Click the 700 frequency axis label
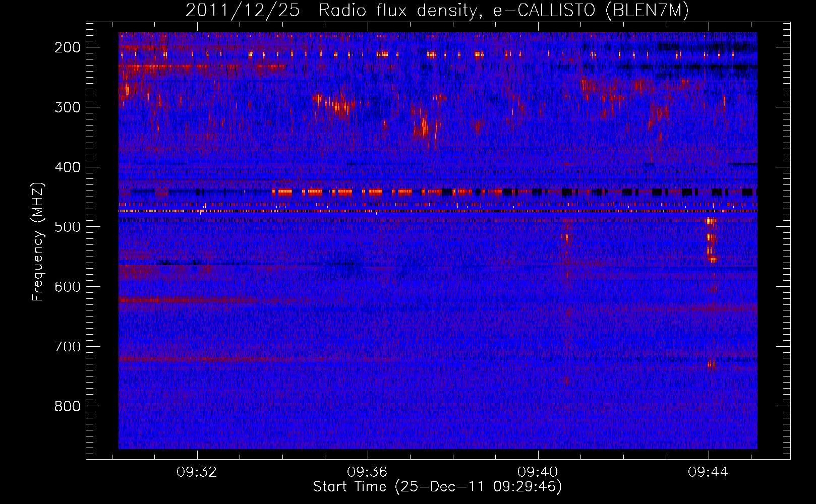 pyautogui.click(x=68, y=347)
